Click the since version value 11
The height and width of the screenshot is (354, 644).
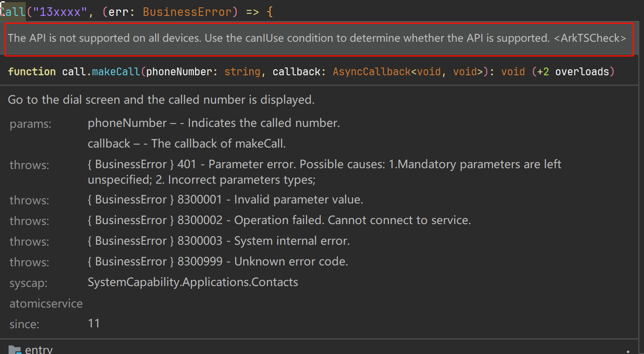pos(94,323)
